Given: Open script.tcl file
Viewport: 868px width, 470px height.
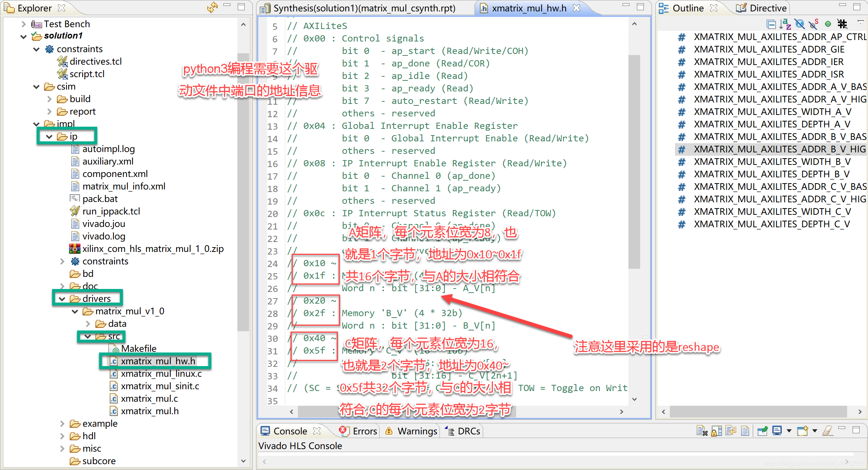Looking at the screenshot, I should [87, 74].
